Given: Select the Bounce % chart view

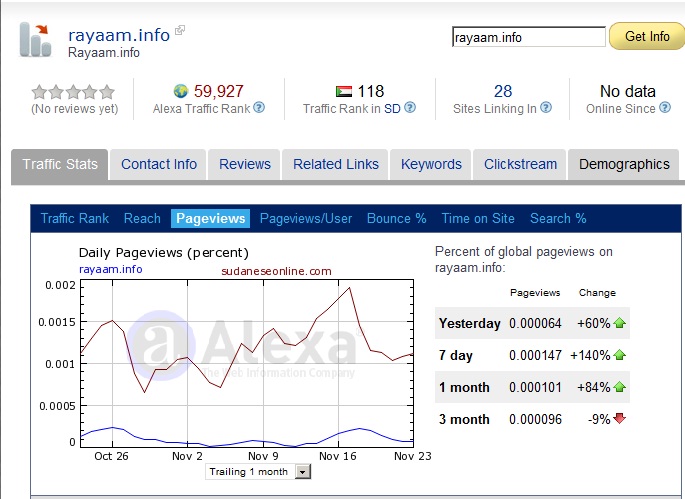Looking at the screenshot, I should coord(397,218).
